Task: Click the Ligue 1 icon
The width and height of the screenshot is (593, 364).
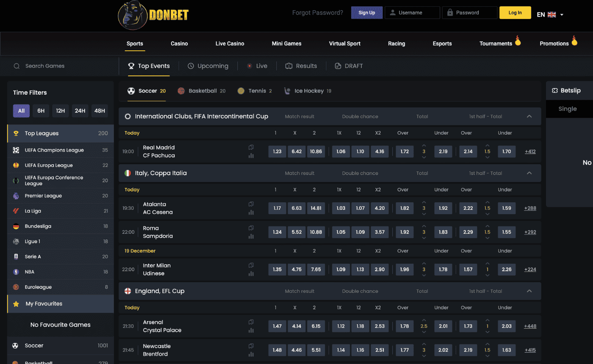Action: [16, 242]
